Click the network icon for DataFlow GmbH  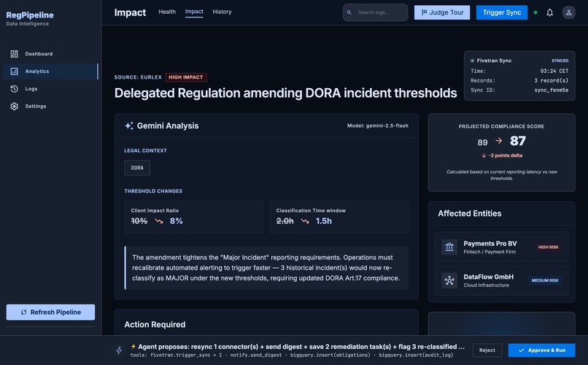coord(449,280)
